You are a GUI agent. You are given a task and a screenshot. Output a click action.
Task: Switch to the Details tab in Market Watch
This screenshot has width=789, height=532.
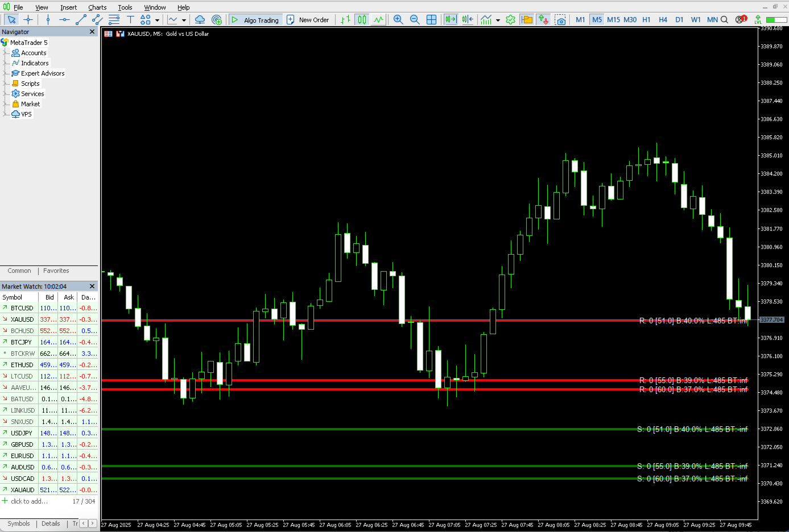[x=51, y=523]
